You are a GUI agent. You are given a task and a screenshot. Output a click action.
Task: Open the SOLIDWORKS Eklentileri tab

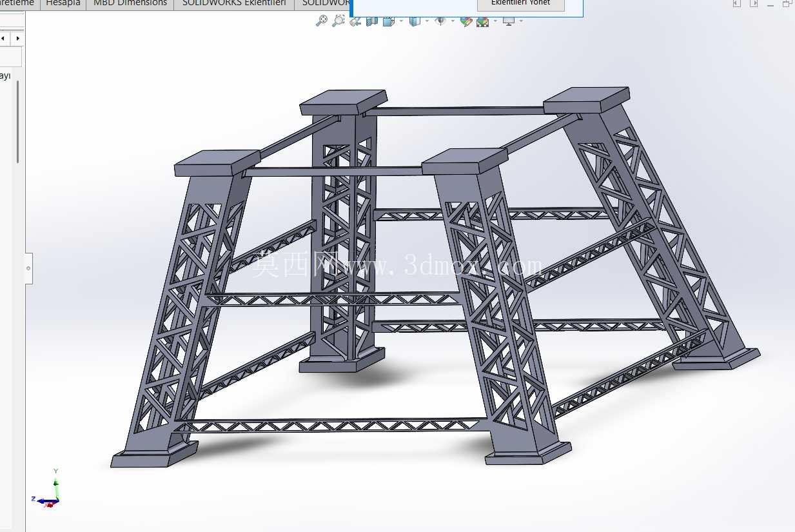coord(234,3)
